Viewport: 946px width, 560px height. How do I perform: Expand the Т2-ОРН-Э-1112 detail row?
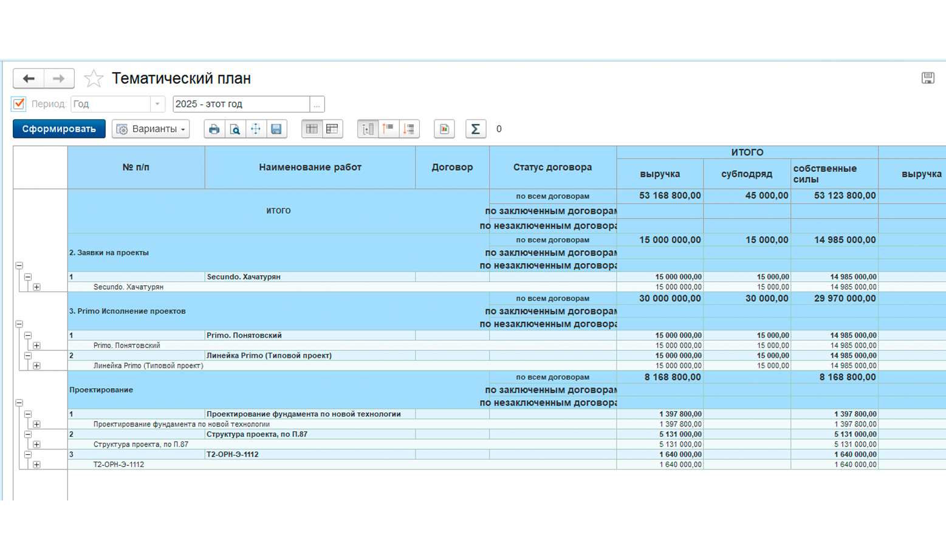pyautogui.click(x=37, y=465)
